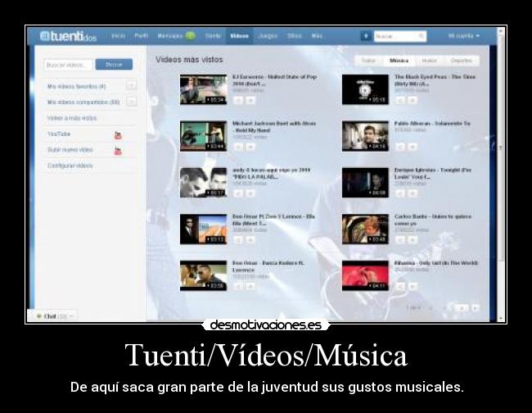
Task: Share the Black Eyed Peas The Time video
Action: tap(400, 100)
